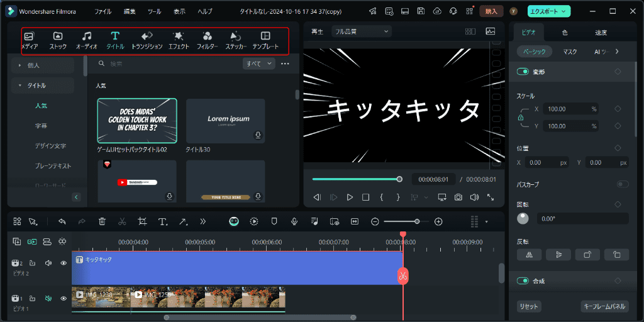Open the voiceover microphone tool
This screenshot has height=322, width=644.
tap(294, 221)
